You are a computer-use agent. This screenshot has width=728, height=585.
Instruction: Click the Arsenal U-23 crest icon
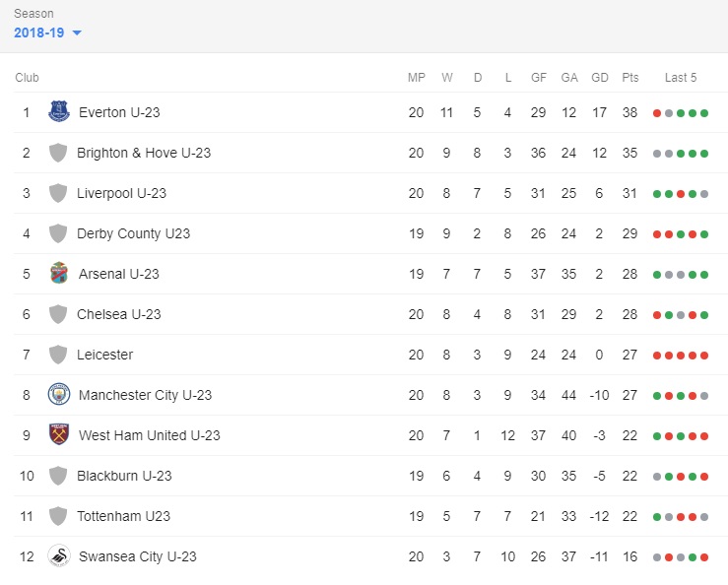(59, 273)
